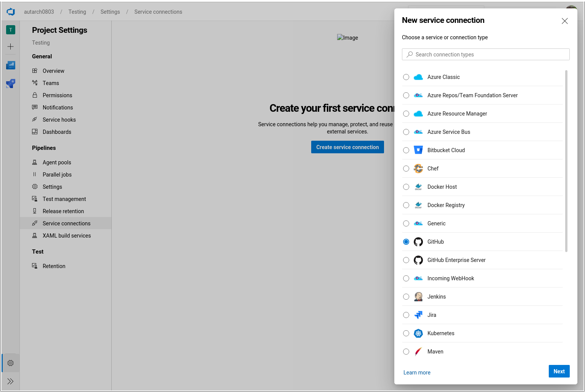
Task: Open Release retention settings
Action: (x=66, y=211)
